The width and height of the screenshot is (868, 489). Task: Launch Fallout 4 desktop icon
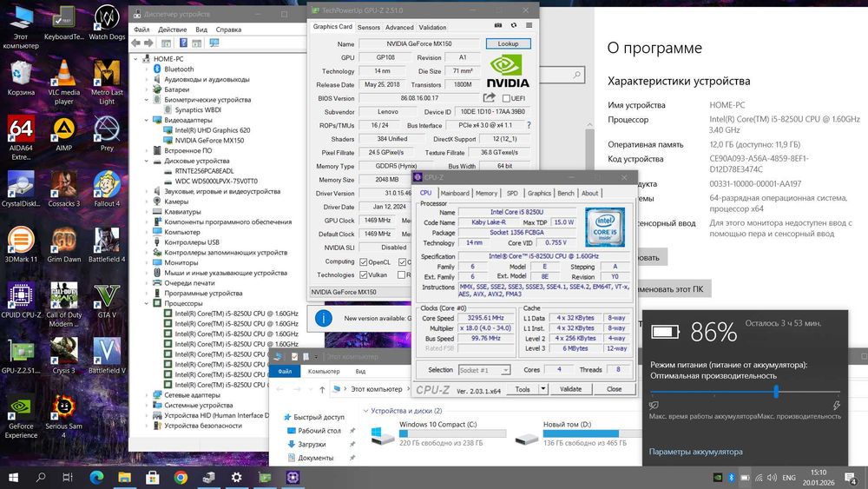coord(107,188)
